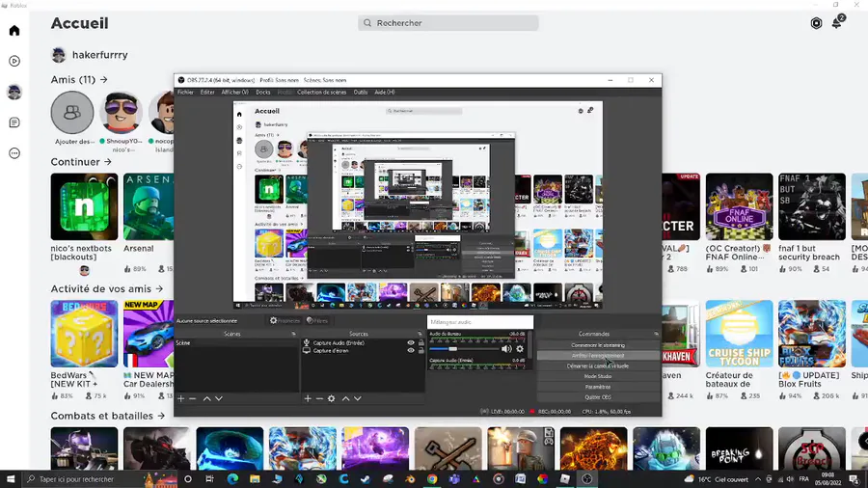
Task: Open the More (three dots) sidebar icon
Action: point(14,153)
